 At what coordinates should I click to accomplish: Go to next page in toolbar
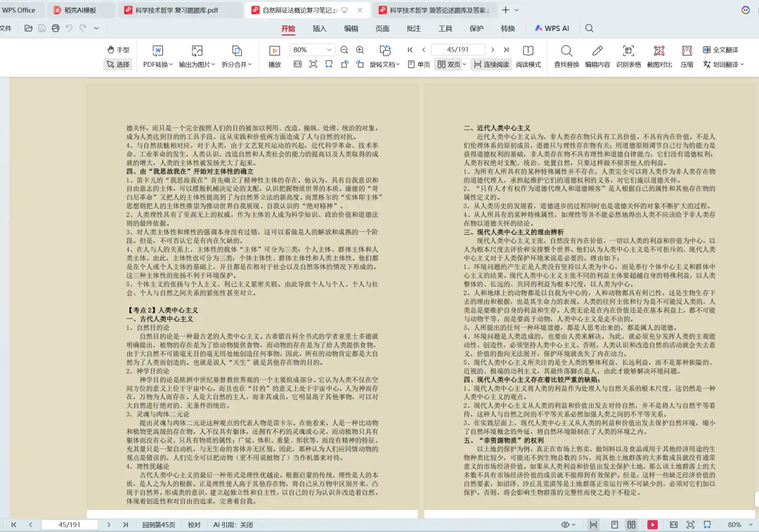pos(492,50)
